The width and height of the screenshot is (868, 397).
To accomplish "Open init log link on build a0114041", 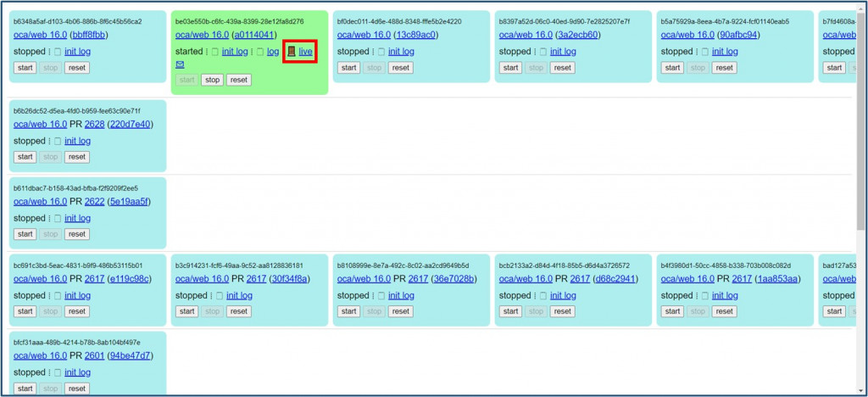I will click(x=235, y=52).
